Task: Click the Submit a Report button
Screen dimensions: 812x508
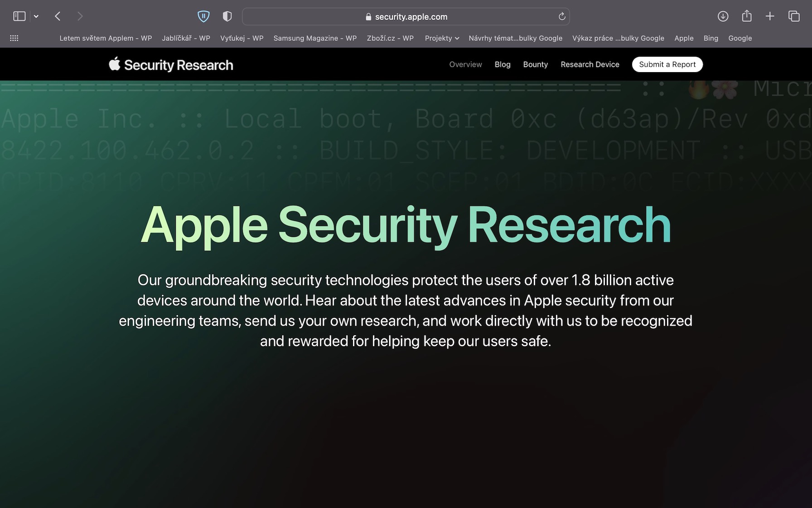Action: click(x=667, y=64)
